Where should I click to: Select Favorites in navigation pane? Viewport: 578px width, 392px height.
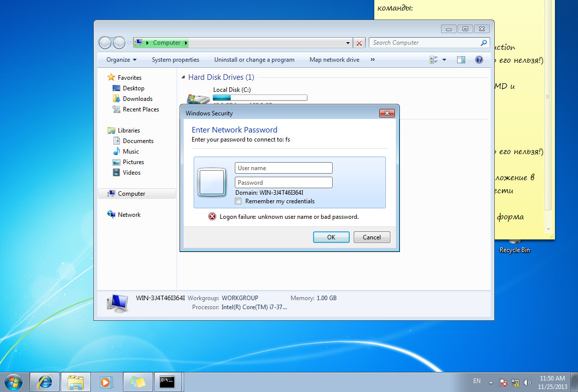129,77
